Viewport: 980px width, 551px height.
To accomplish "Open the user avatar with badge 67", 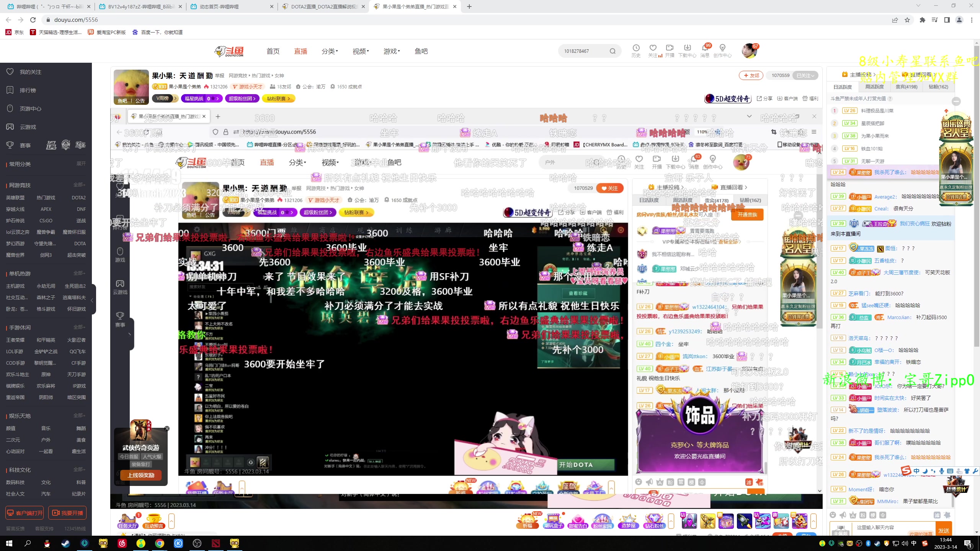I will [749, 51].
